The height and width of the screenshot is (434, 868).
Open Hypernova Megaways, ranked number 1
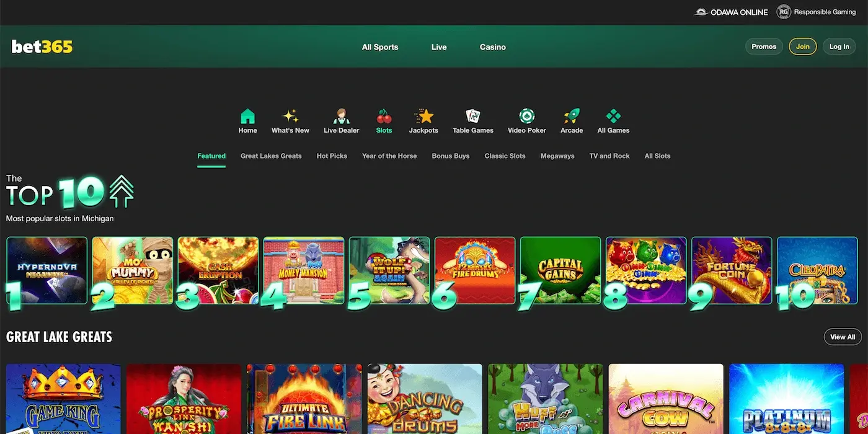47,270
